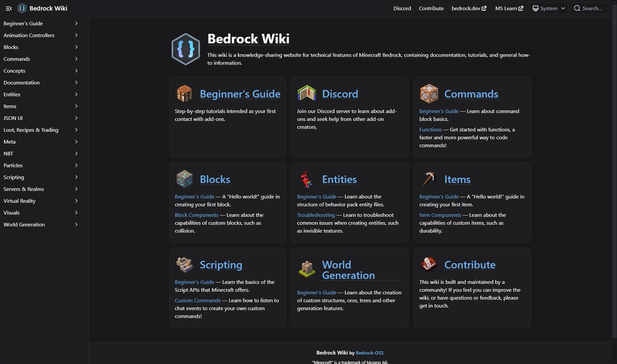The width and height of the screenshot is (617, 364).
Task: Select NBT in the sidebar
Action: click(8, 154)
